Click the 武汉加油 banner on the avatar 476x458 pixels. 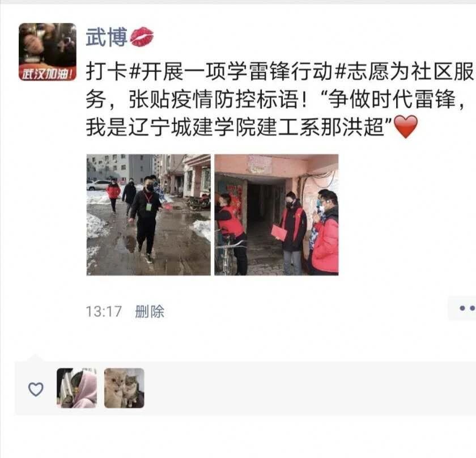coord(48,74)
